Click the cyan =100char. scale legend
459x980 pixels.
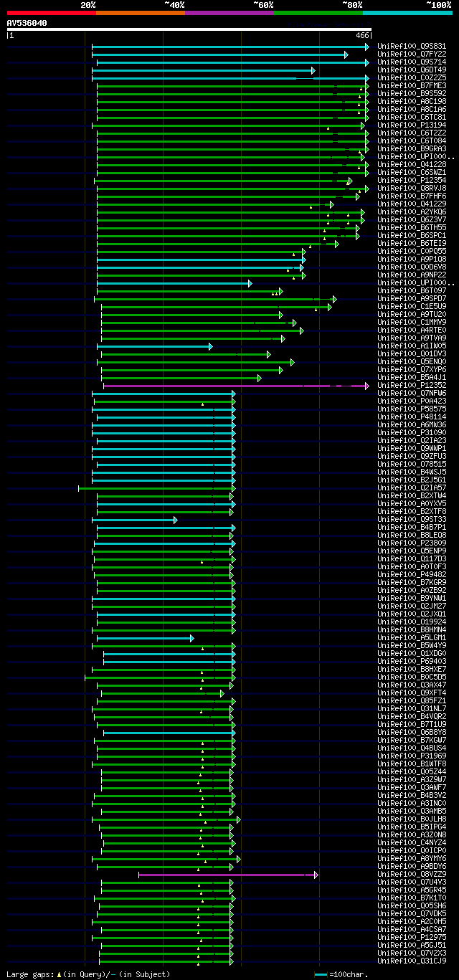[341, 974]
